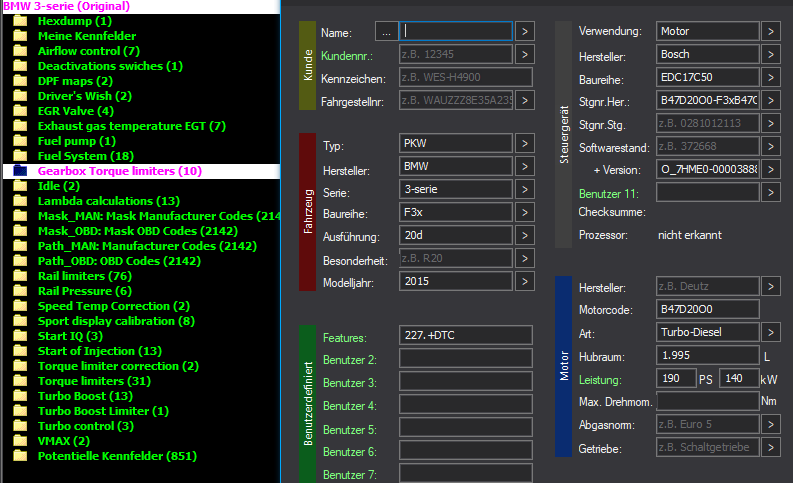The width and height of the screenshot is (793, 483).
Task: Click the Airflow control folder icon
Action: 20,51
